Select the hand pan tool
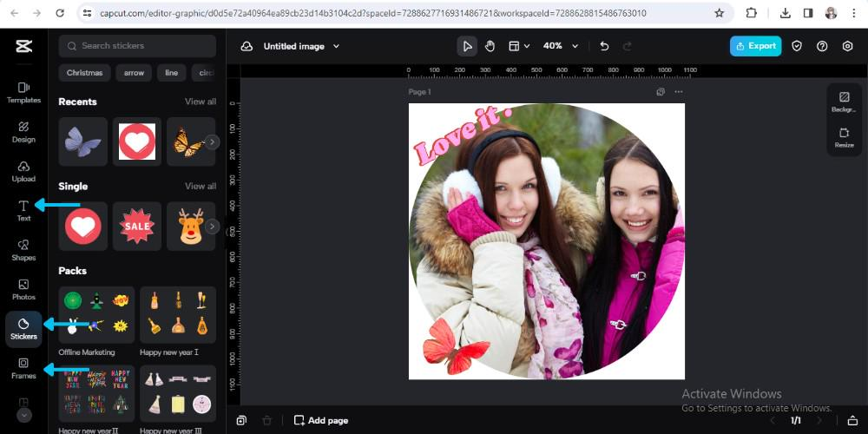This screenshot has height=434, width=868. [x=490, y=46]
